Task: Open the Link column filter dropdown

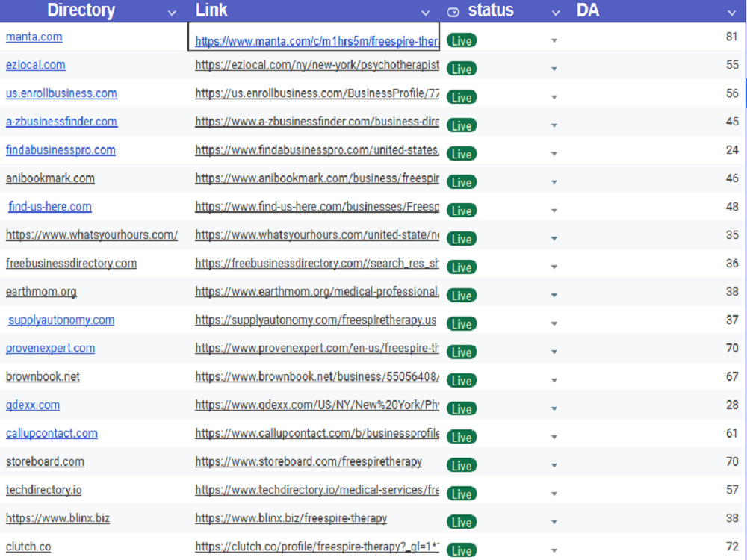Action: (426, 13)
